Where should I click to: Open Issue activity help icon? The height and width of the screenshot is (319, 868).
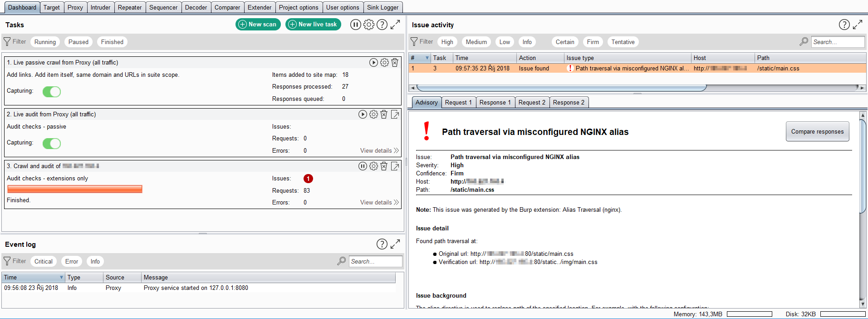[x=844, y=25]
